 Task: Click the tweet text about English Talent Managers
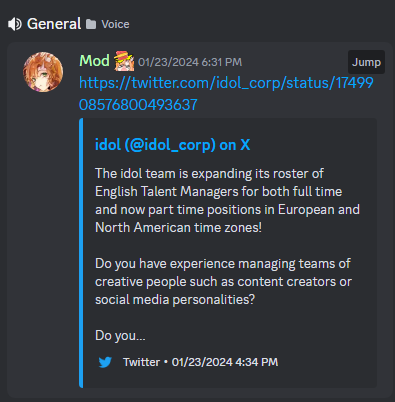[227, 201]
